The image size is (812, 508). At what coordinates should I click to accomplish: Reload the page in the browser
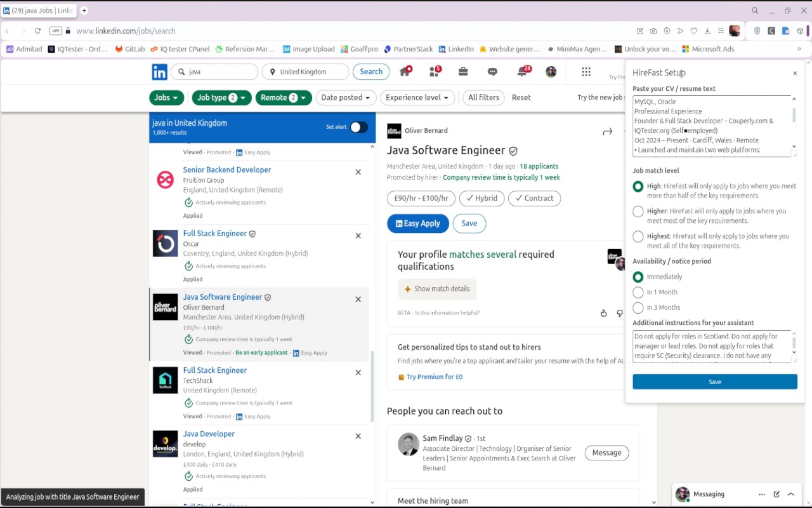click(x=38, y=30)
